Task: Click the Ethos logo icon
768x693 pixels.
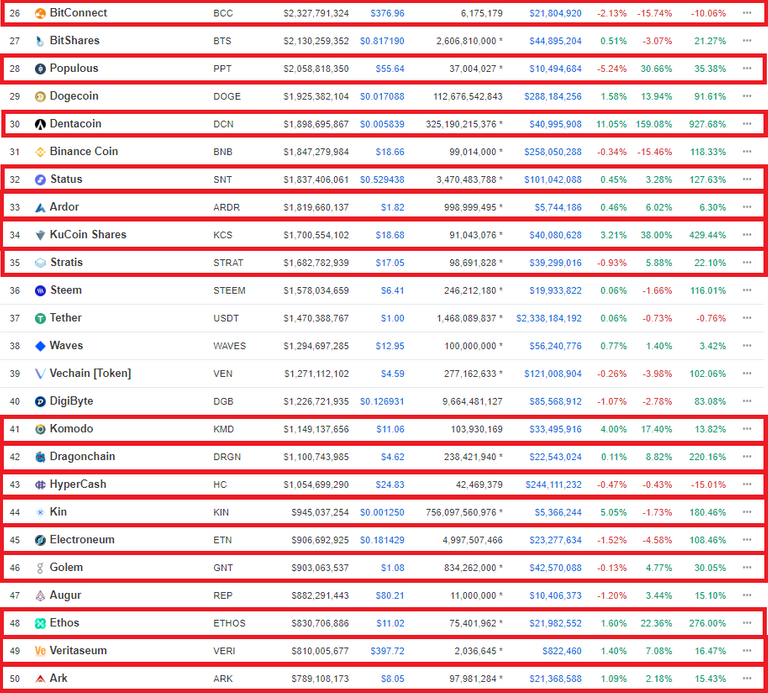Action: click(40, 623)
